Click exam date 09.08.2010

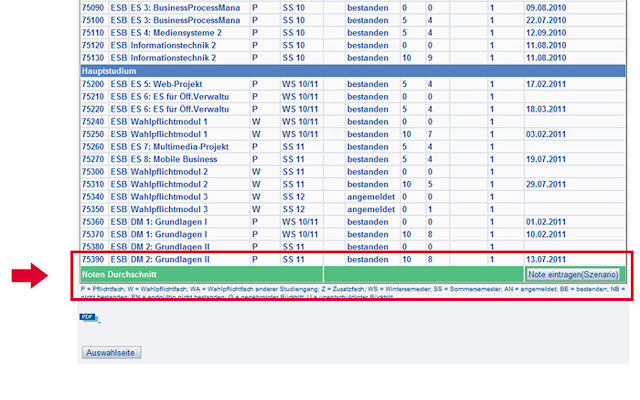547,8
